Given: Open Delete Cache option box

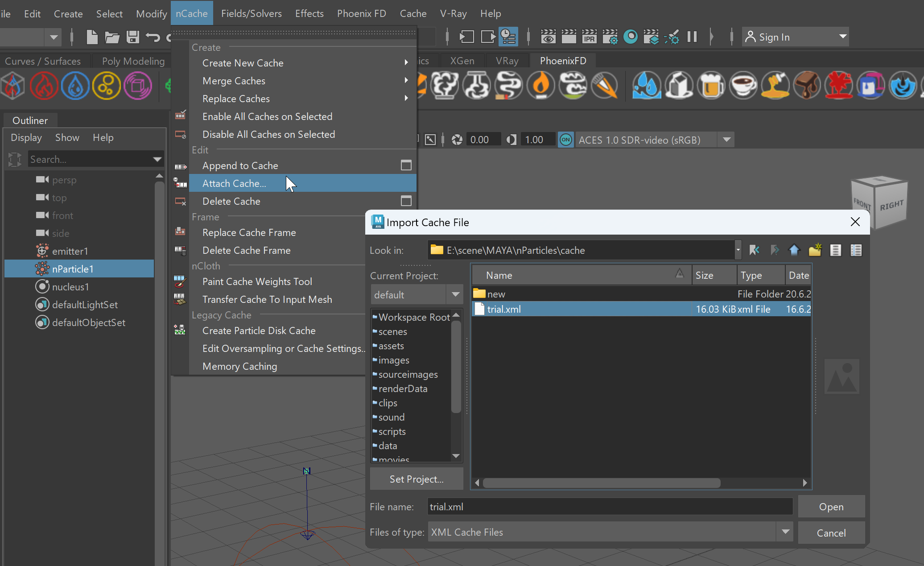Looking at the screenshot, I should point(406,201).
